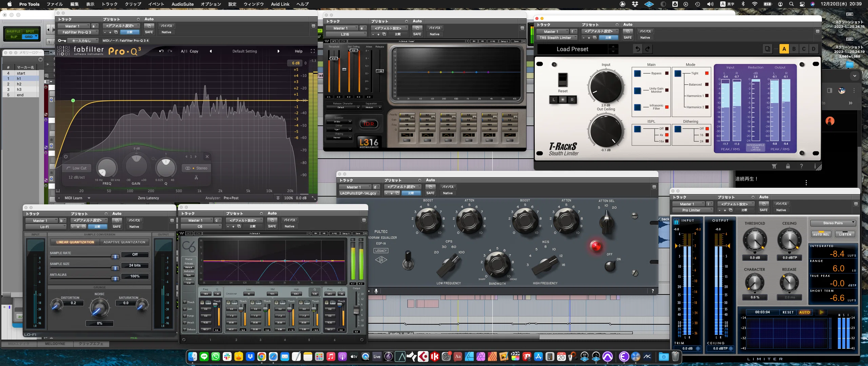Toggle the Bypass switch in Stealth Limiter Main
Viewport: 868px width, 366px height.
pos(637,73)
